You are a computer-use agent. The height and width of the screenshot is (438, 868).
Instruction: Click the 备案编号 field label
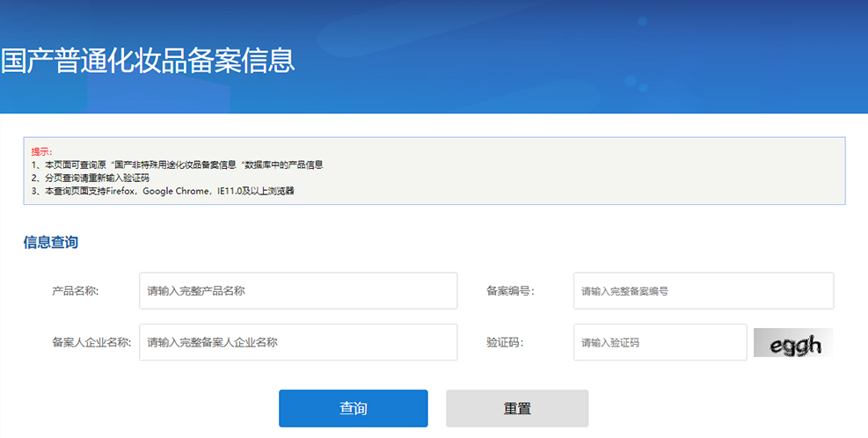tap(510, 291)
